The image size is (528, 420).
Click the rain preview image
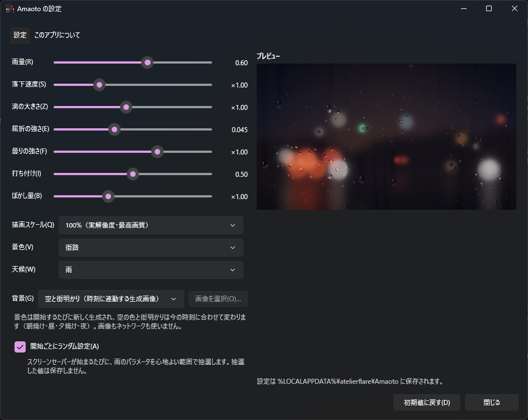tap(386, 137)
